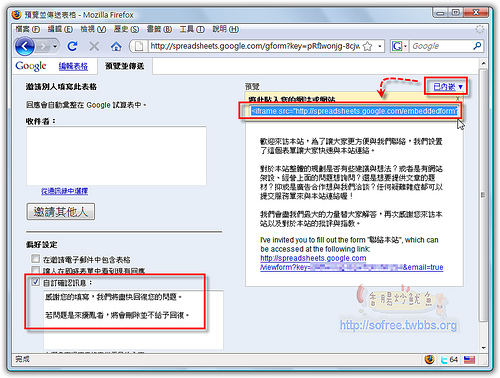Go to the Home page icon

pyautogui.click(x=116, y=46)
